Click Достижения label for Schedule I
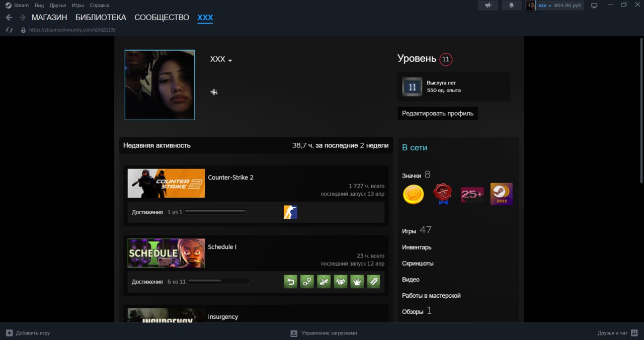 tap(147, 282)
